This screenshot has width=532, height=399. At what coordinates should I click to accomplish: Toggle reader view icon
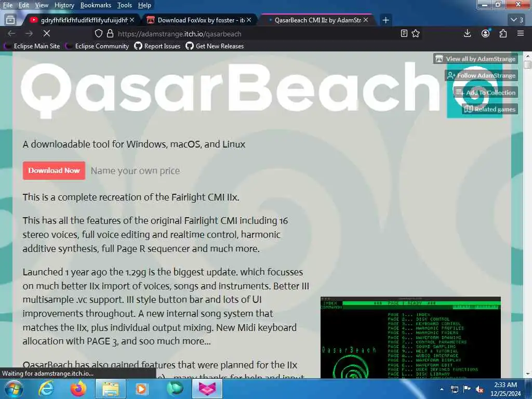[x=404, y=34]
